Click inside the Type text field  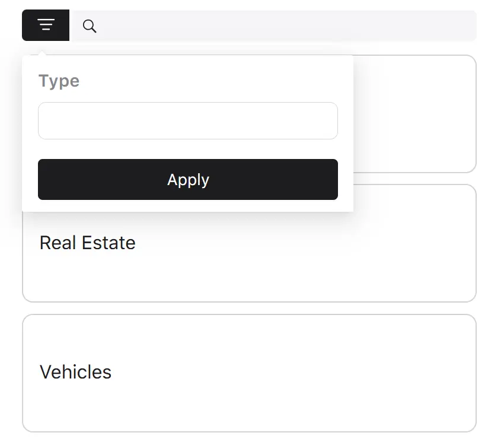point(188,120)
